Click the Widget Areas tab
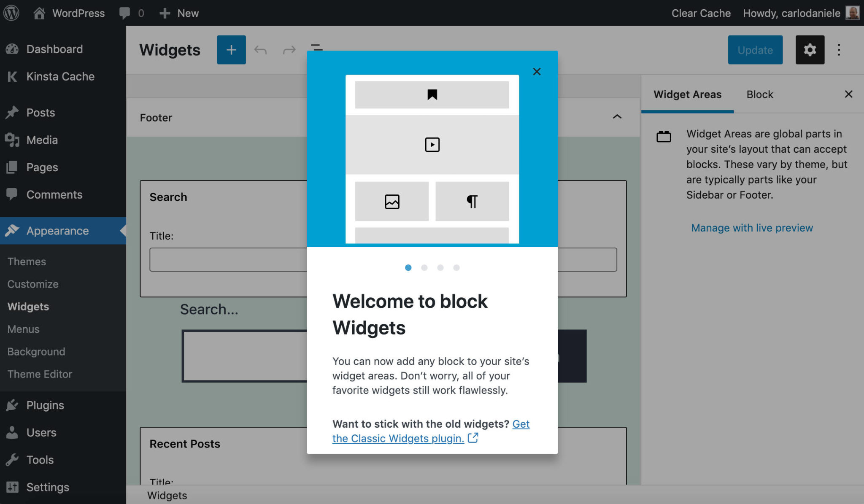 click(x=688, y=94)
